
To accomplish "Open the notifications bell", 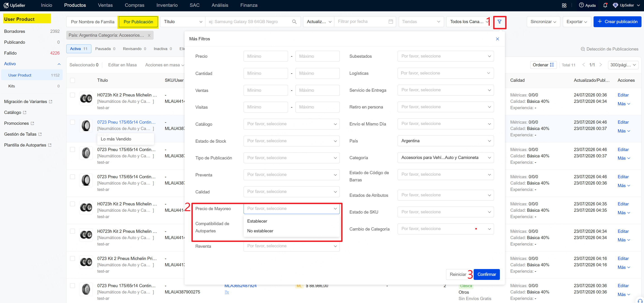I will point(605,5).
